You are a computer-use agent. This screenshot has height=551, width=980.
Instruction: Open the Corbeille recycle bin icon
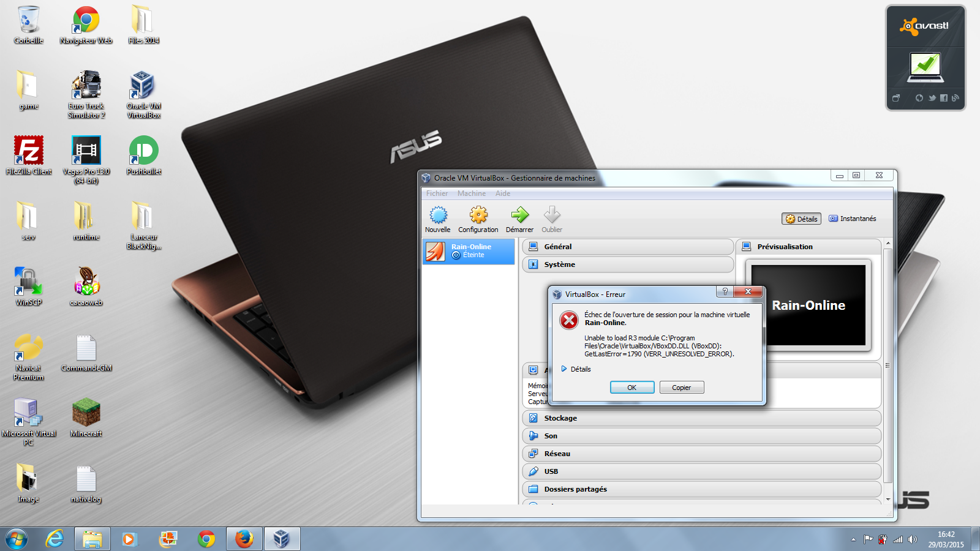pyautogui.click(x=29, y=25)
